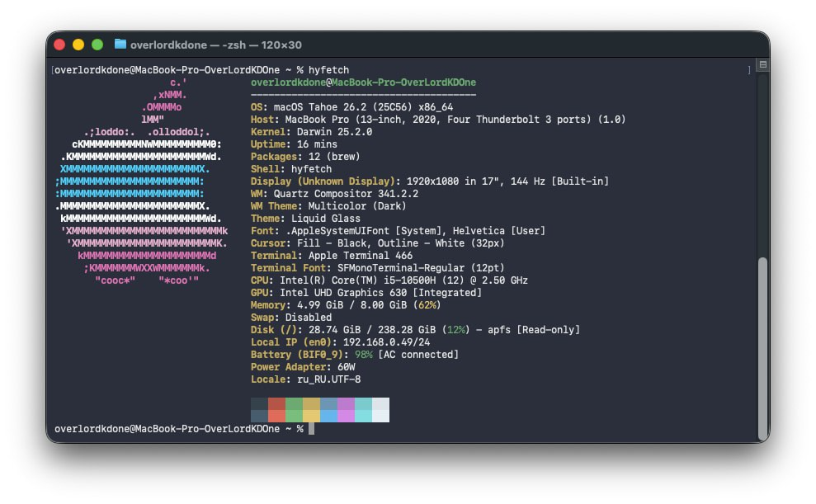Click the white swatch in the top palette row
The width and height of the screenshot is (816, 504).
click(x=380, y=403)
